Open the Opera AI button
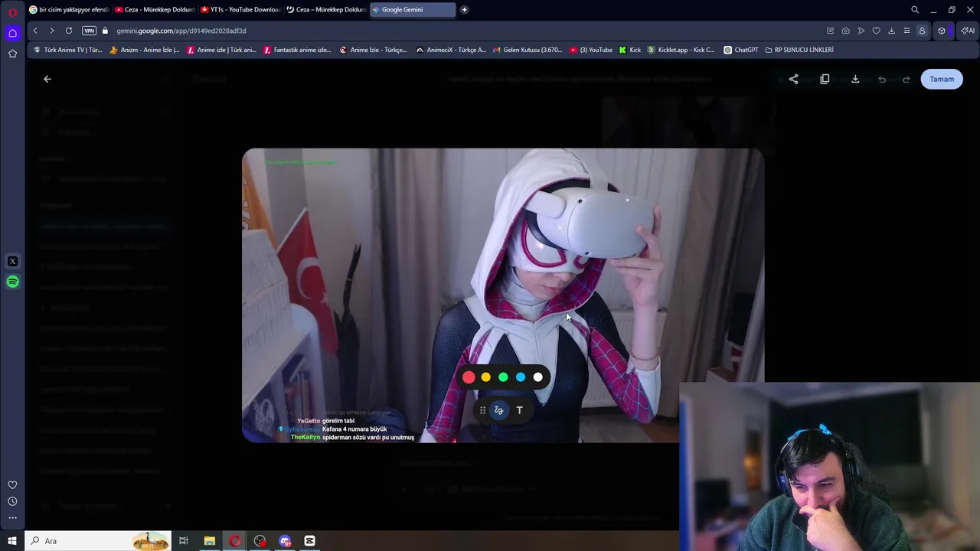Image resolution: width=980 pixels, height=551 pixels. pos(968,31)
